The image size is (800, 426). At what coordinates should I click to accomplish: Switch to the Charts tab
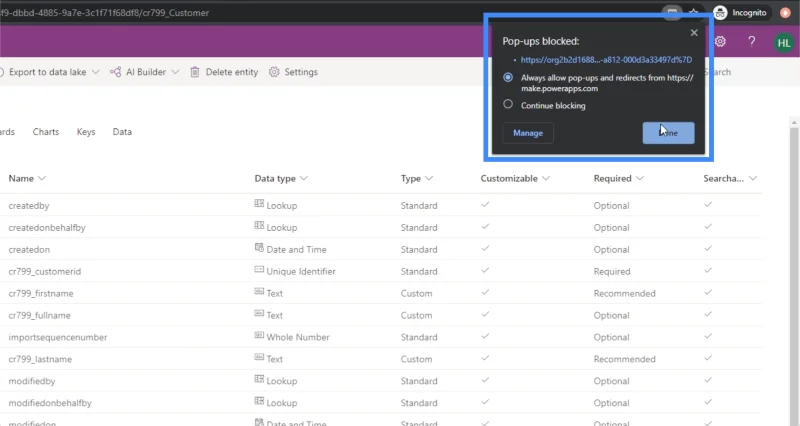46,132
